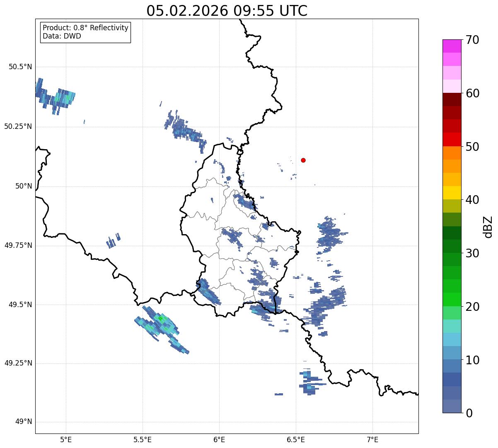
Task: Click the dBZ colorbar axis label
Action: pyautogui.click(x=488, y=226)
